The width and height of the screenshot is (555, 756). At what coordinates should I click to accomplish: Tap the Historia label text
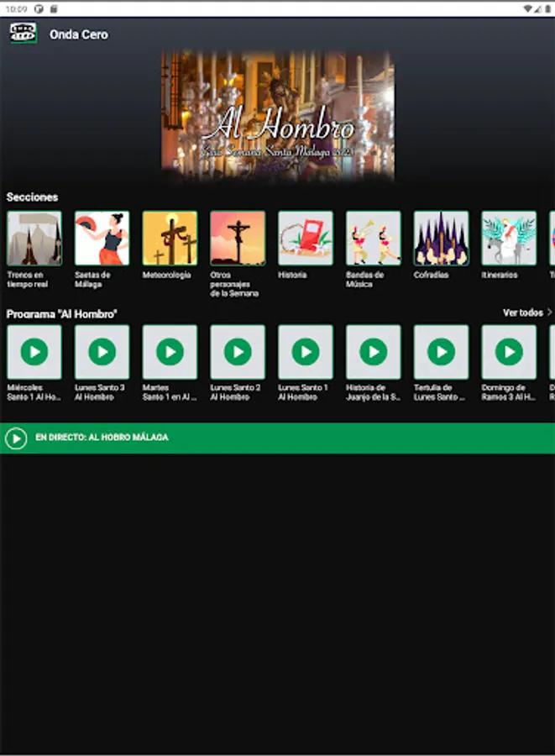[292, 275]
